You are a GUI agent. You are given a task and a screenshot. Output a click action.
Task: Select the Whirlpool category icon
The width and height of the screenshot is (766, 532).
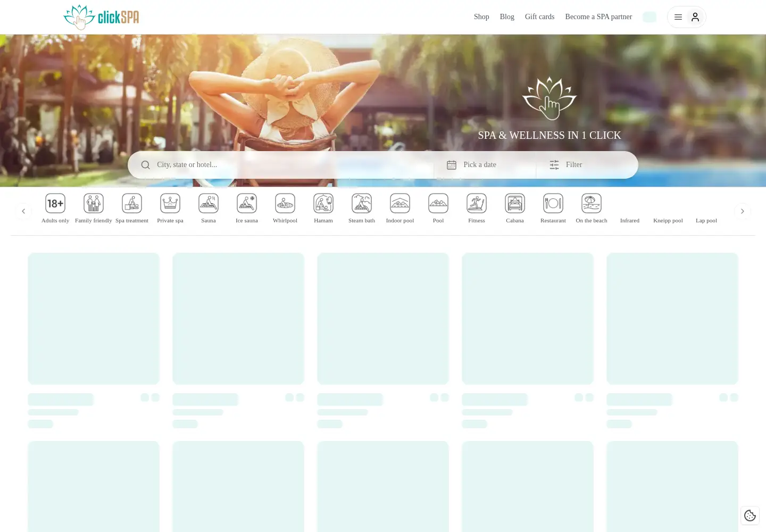coord(285,203)
